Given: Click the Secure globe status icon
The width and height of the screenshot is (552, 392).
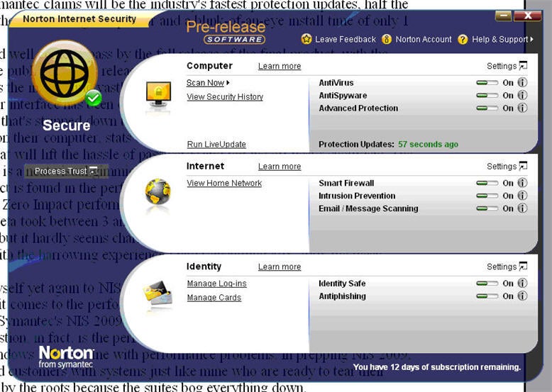Looking at the screenshot, I should pos(65,73).
